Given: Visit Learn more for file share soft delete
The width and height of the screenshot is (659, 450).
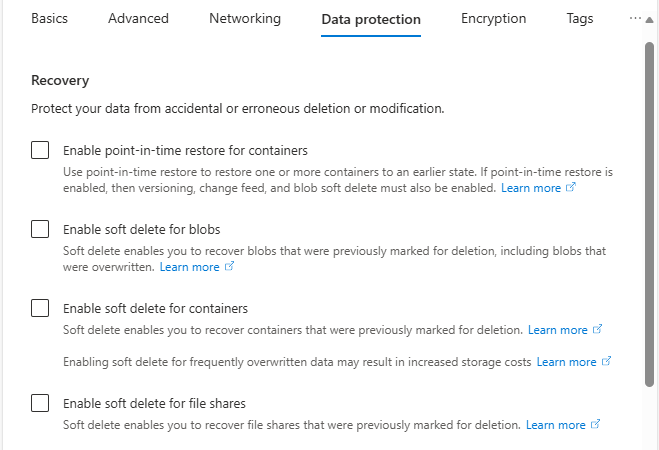Looking at the screenshot, I should 556,425.
